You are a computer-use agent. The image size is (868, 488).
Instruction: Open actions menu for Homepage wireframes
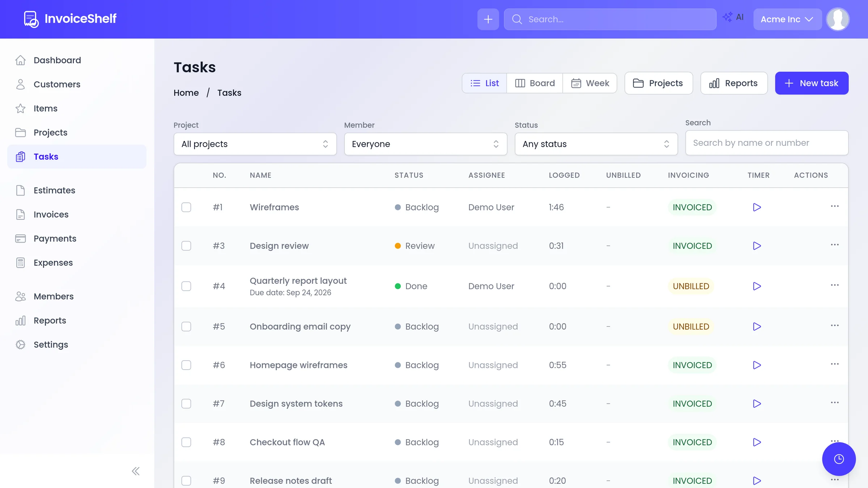[835, 364]
